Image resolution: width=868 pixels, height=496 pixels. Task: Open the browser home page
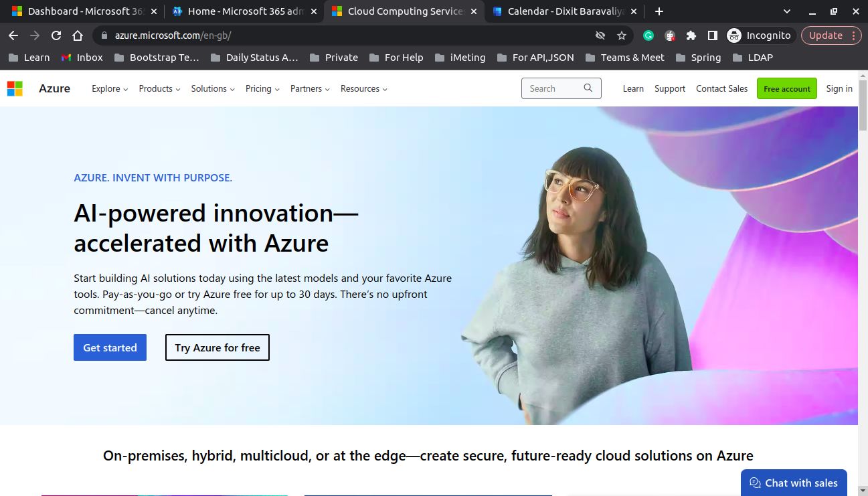tap(78, 35)
